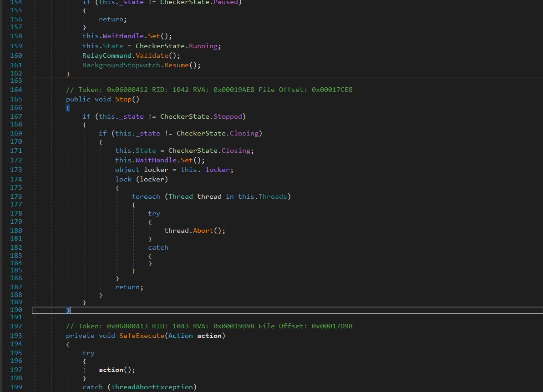This screenshot has width=543, height=392.
Task: Click the file offset 0x00017CE8
Action: pos(332,90)
